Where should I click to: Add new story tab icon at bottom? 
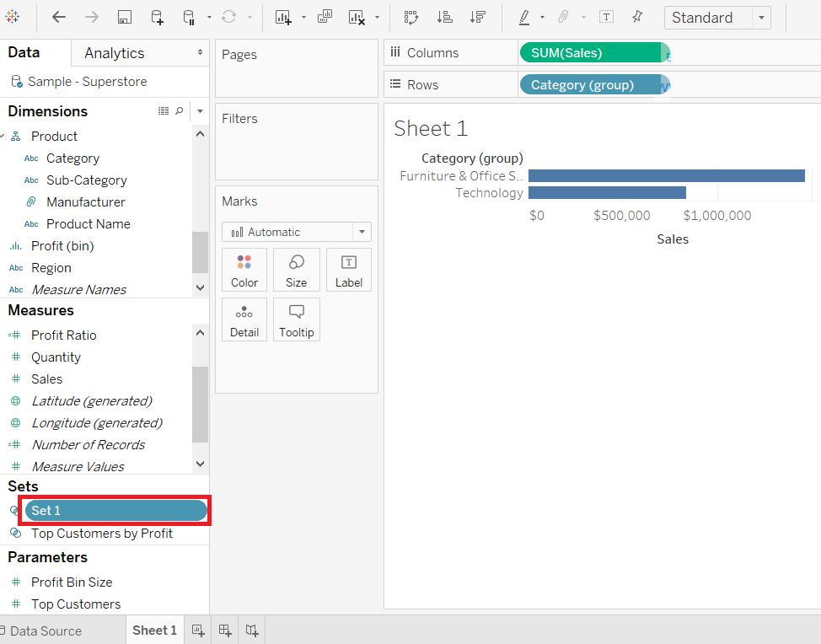[x=252, y=631]
